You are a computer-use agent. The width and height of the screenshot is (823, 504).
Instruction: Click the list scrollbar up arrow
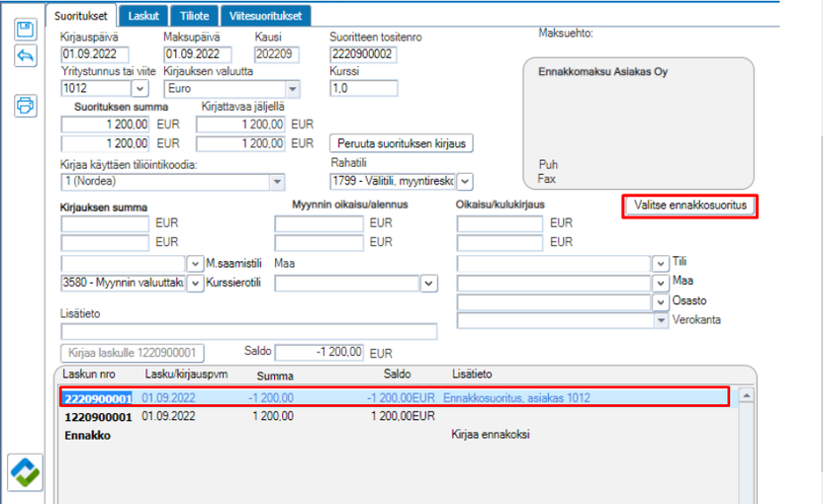click(747, 396)
